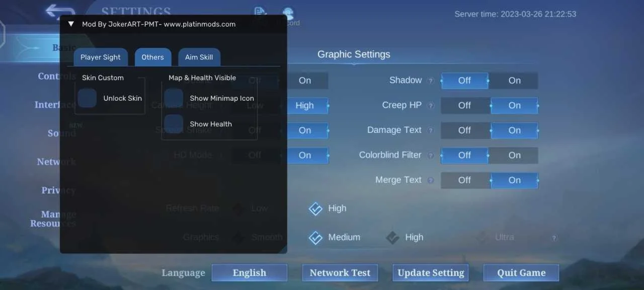Enable the Show Health checkbox
The width and height of the screenshot is (644, 290).
pos(174,124)
